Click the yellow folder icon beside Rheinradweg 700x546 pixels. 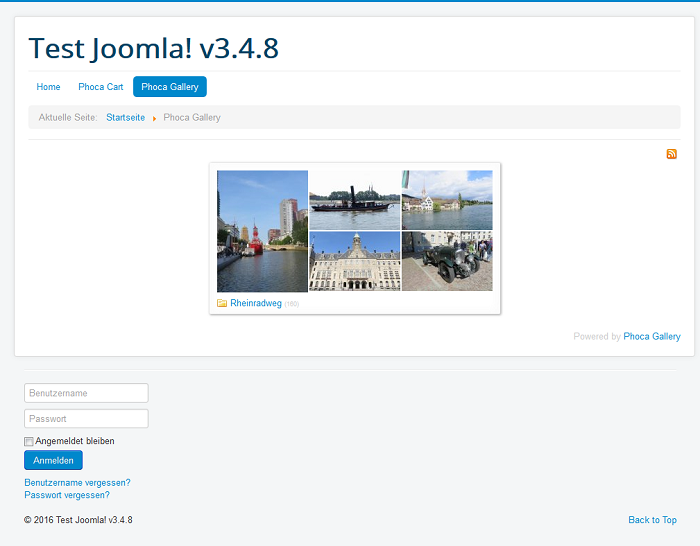pyautogui.click(x=222, y=303)
